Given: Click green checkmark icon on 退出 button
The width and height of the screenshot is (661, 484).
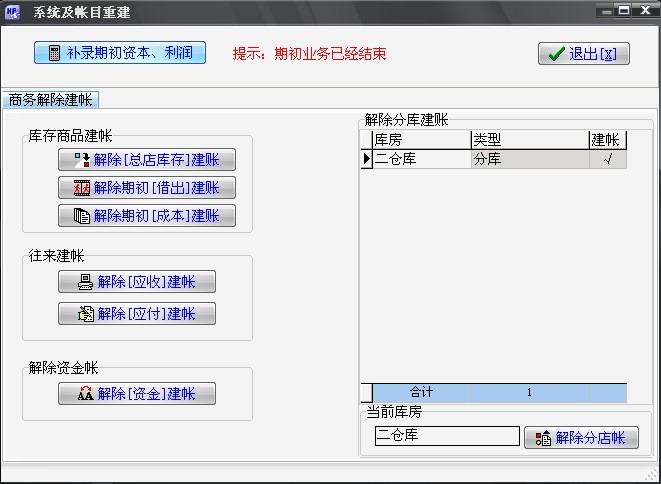Looking at the screenshot, I should point(556,54).
